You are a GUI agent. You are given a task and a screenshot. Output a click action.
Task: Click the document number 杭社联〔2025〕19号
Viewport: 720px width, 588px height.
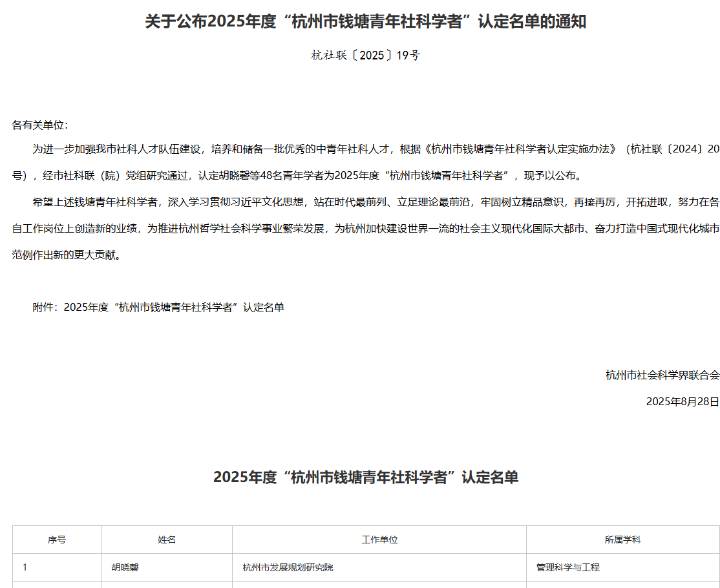pyautogui.click(x=365, y=56)
